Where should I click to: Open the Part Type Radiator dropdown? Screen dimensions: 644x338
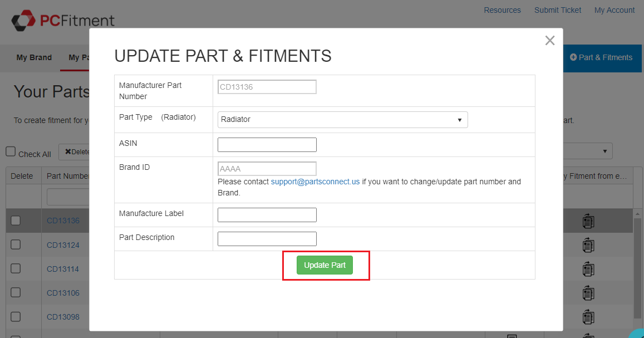point(342,120)
